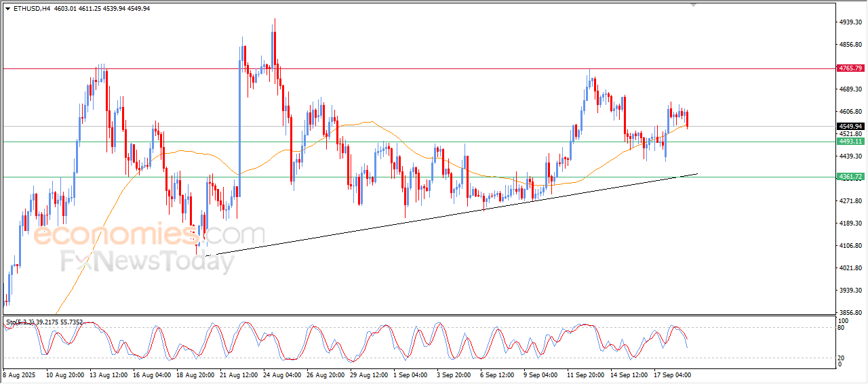
Task: Click the 8 Aug 2025 date label
Action: [x=20, y=374]
